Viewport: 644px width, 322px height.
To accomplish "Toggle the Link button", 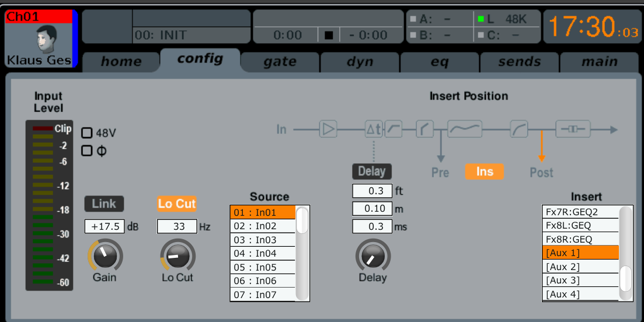I will click(104, 204).
